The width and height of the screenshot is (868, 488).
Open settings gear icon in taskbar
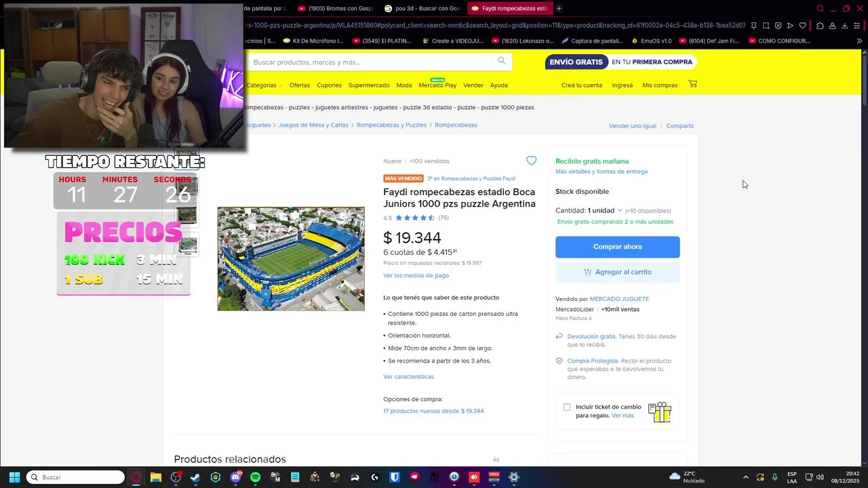point(514,477)
